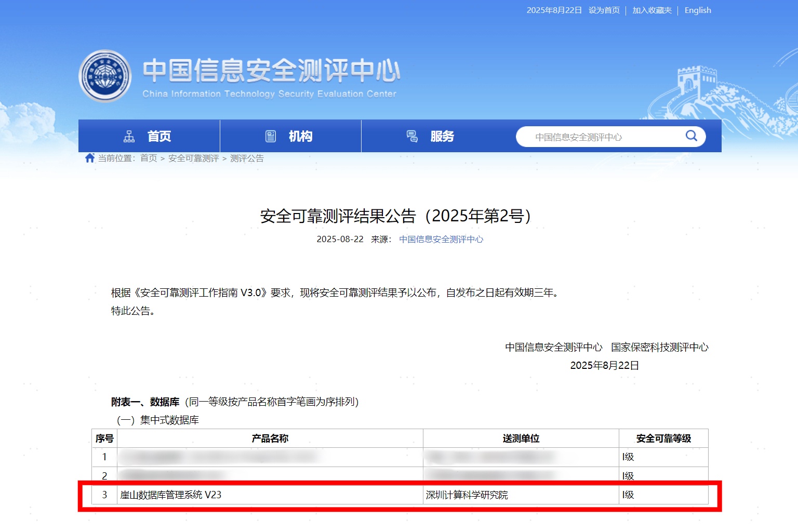The width and height of the screenshot is (798, 532).
Task: Click the 机构 document icon in the navbar
Action: coord(271,136)
